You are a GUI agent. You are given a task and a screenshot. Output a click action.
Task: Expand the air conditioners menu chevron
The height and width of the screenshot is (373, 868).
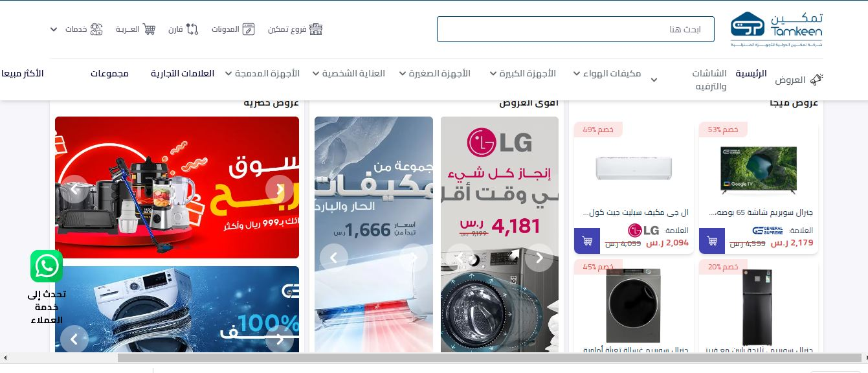tap(577, 74)
